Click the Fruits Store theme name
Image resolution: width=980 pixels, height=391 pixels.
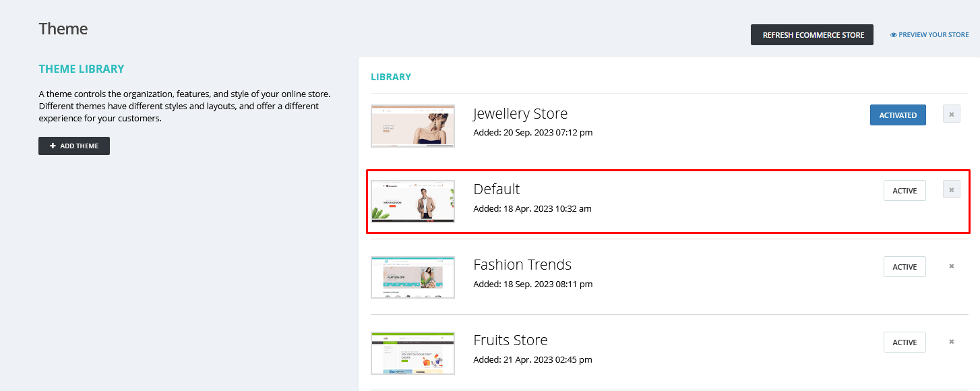click(x=510, y=340)
